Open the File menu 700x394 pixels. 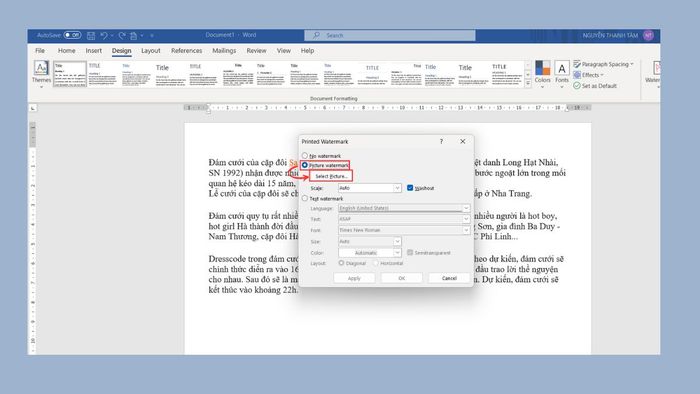click(40, 51)
